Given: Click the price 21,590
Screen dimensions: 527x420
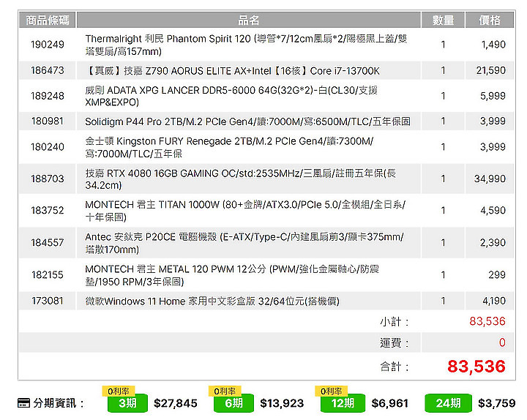Looking at the screenshot, I should 490,70.
